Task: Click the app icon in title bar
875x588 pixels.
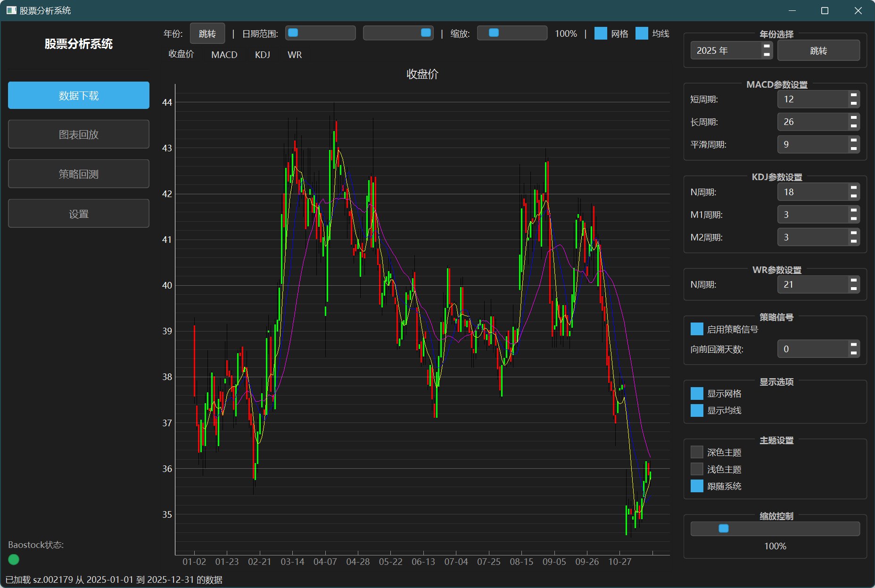Action: pyautogui.click(x=11, y=10)
